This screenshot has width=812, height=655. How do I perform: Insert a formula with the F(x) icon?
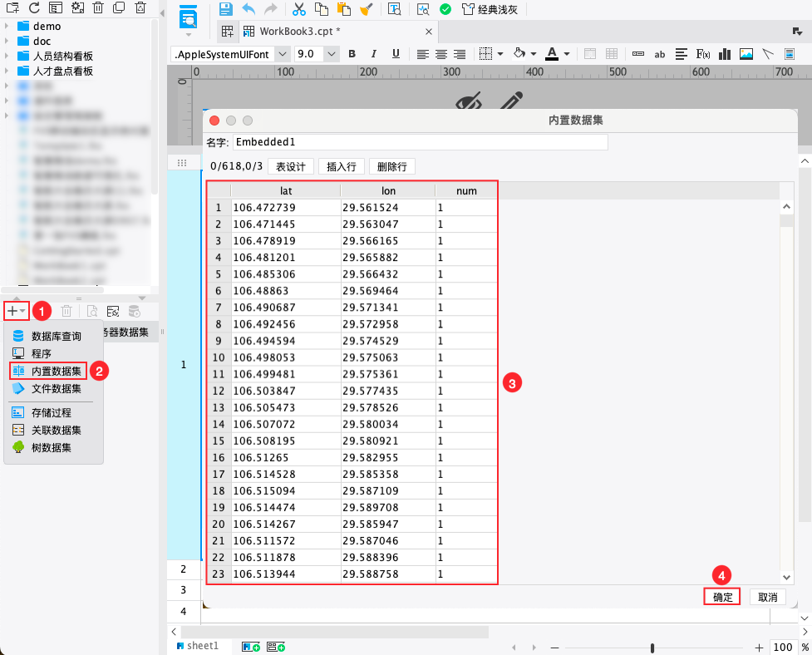[x=703, y=54]
